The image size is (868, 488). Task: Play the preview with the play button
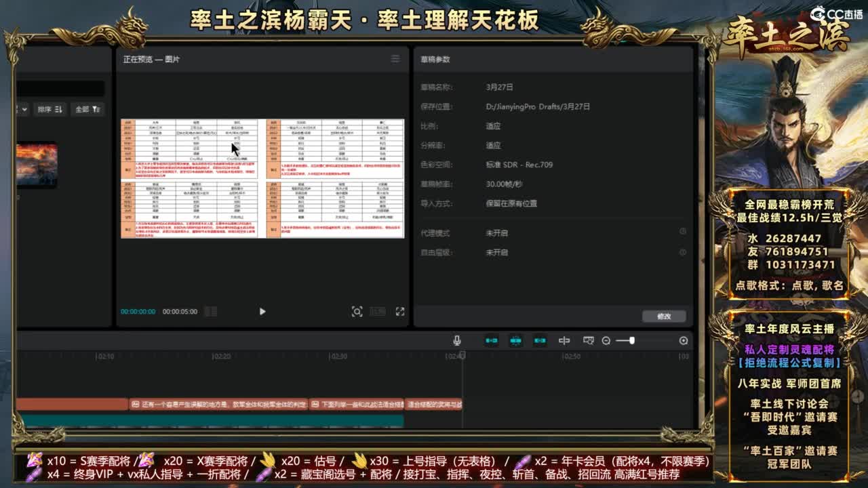pyautogui.click(x=262, y=312)
